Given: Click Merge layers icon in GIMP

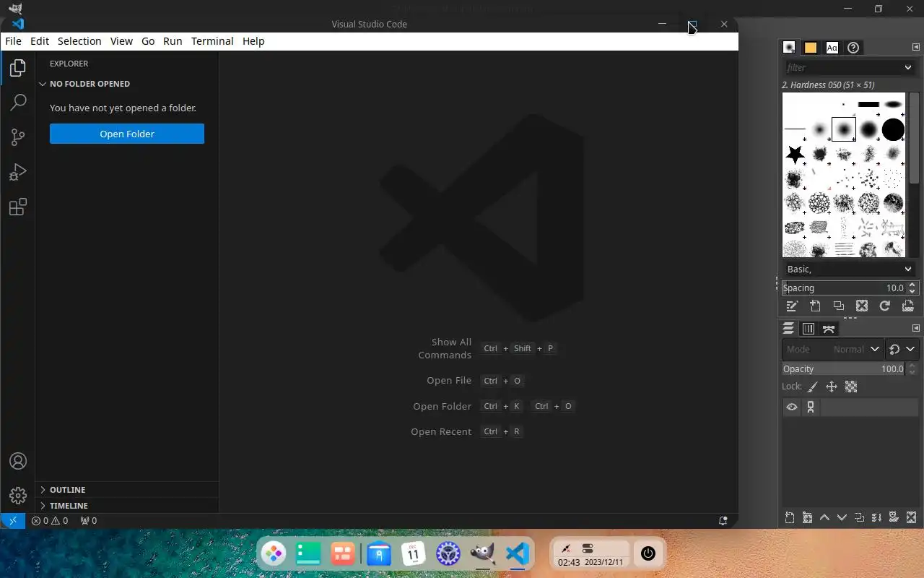Looking at the screenshot, I should pyautogui.click(x=876, y=518).
